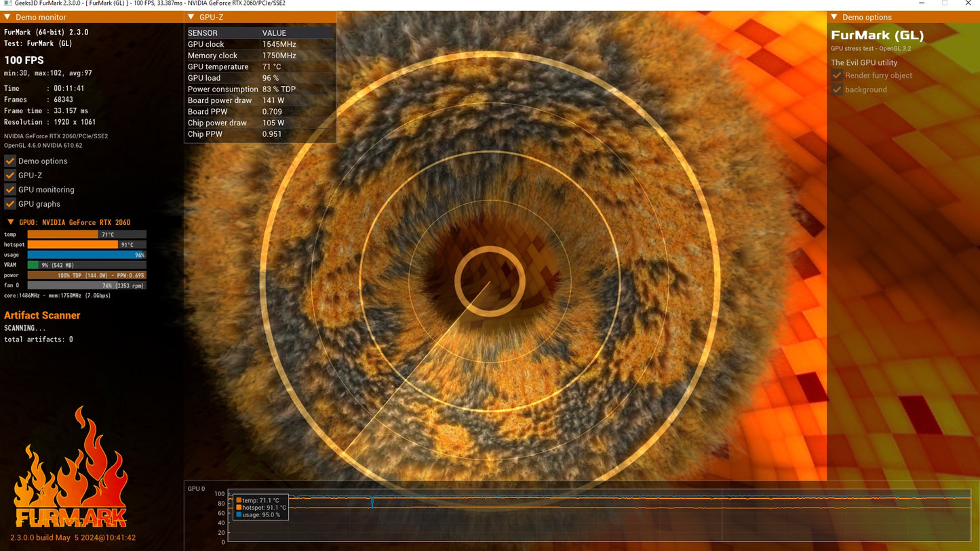Uncheck the Demo options checkbox
Screen dimensions: 980x551
click(x=10, y=161)
